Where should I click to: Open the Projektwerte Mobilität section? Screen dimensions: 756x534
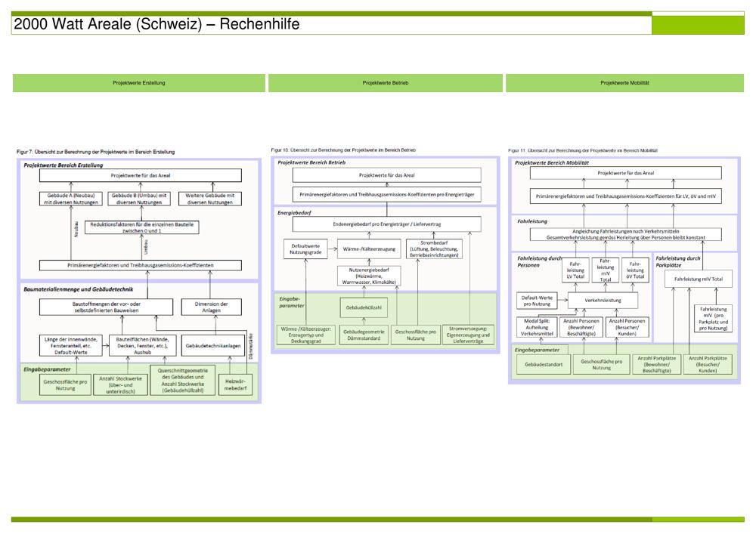[624, 83]
